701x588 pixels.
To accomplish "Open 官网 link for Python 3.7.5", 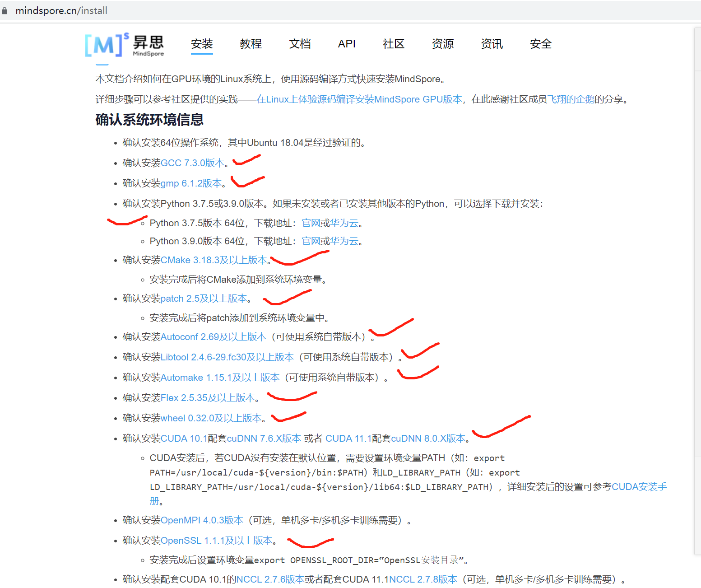I will [x=311, y=223].
